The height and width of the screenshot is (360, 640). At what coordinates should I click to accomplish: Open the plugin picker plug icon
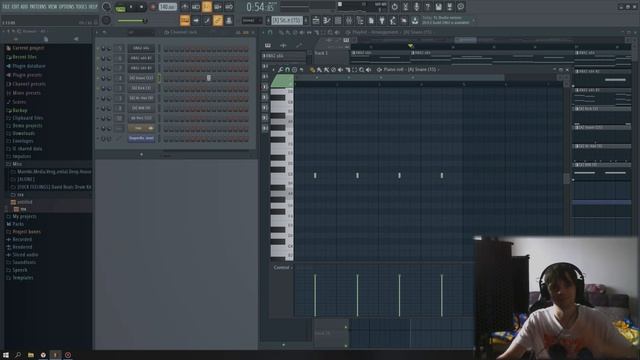tap(382, 20)
